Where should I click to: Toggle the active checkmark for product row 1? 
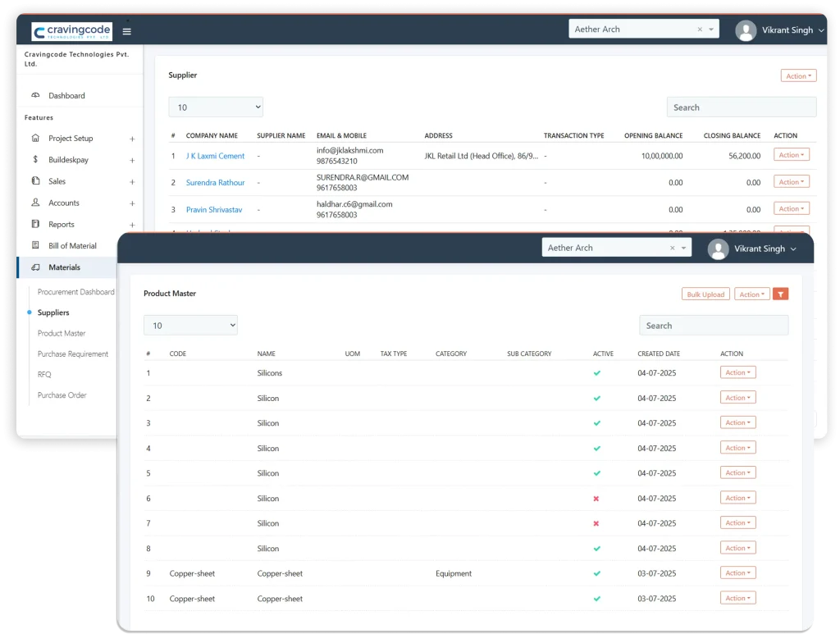(x=596, y=373)
